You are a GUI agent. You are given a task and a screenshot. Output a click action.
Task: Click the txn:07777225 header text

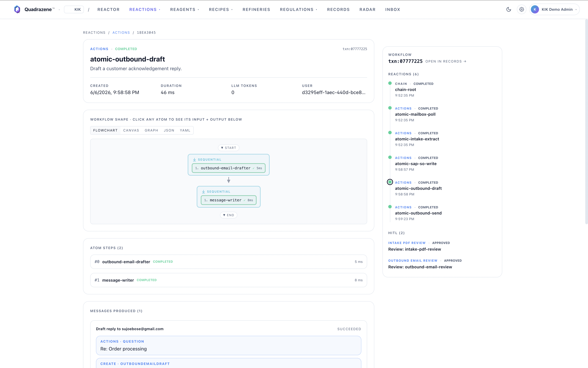[x=355, y=49]
